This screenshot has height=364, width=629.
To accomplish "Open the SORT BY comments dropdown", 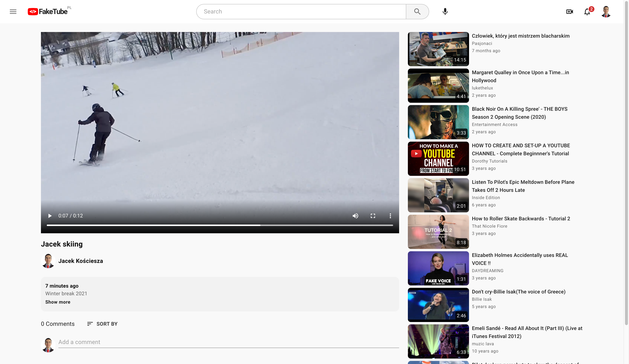I will [102, 324].
